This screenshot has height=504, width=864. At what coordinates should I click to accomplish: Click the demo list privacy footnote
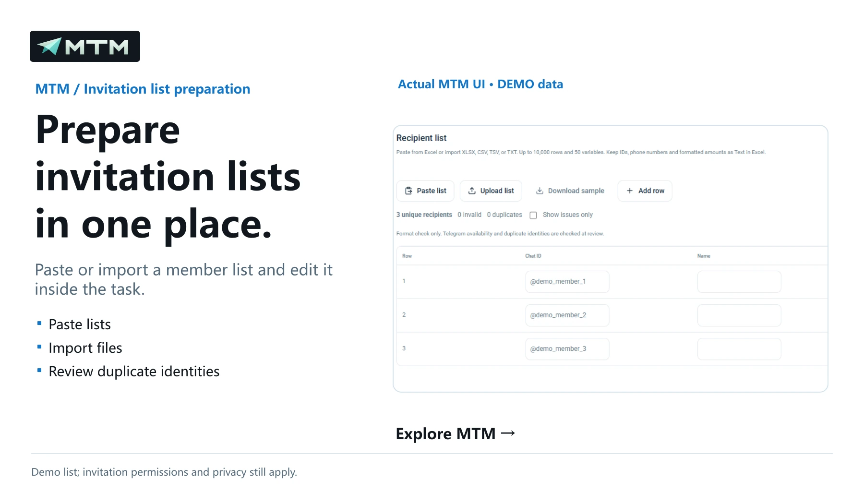click(164, 472)
